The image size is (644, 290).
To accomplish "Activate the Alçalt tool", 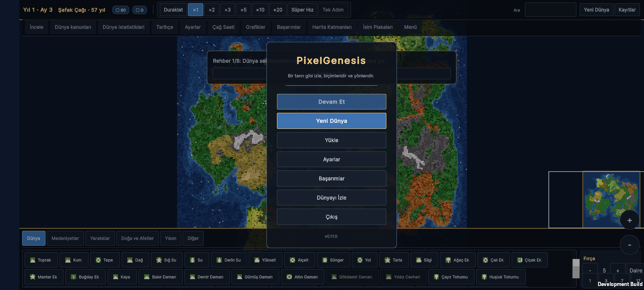I will click(x=299, y=260).
